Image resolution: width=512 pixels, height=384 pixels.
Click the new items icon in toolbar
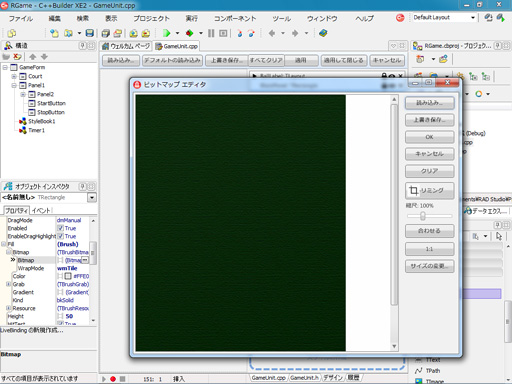[x=54, y=33]
